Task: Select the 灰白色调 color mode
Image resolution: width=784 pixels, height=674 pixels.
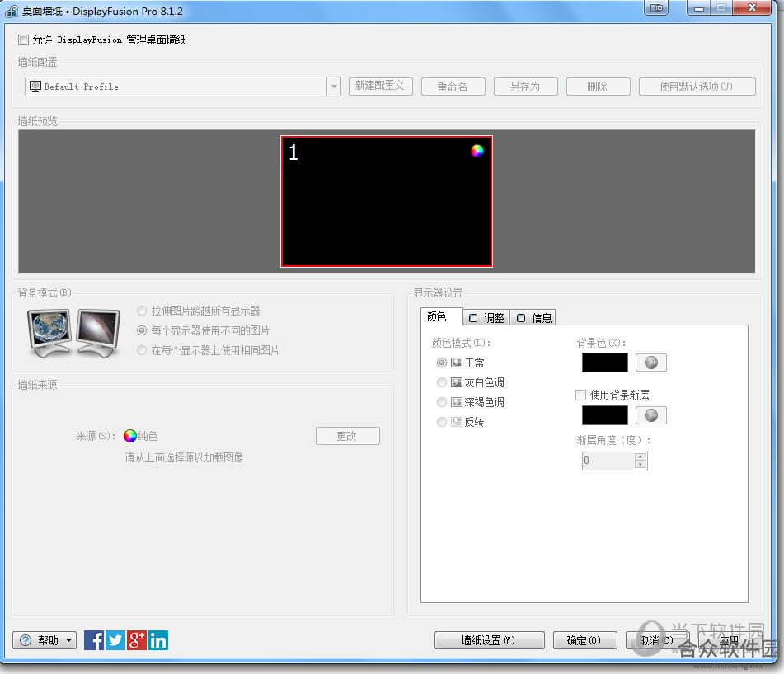Action: coord(442,382)
